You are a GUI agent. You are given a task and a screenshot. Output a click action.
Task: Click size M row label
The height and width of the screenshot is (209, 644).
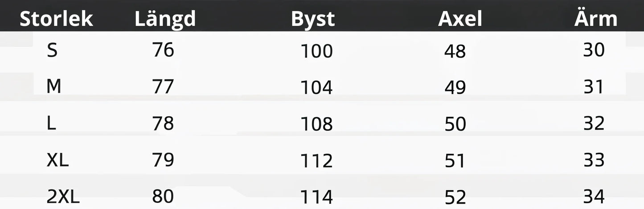click(53, 86)
